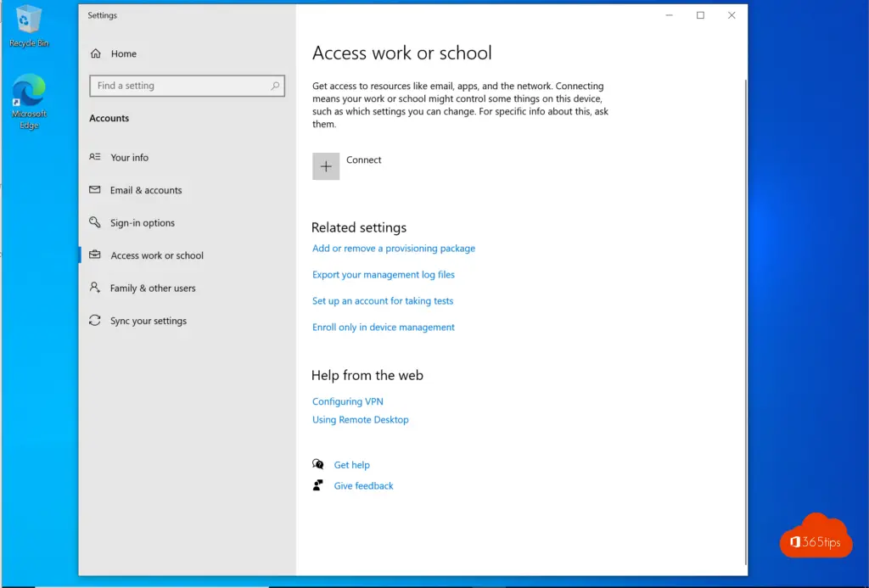Open the Recycle Bin desktop icon
The width and height of the screenshot is (869, 588).
[x=29, y=26]
